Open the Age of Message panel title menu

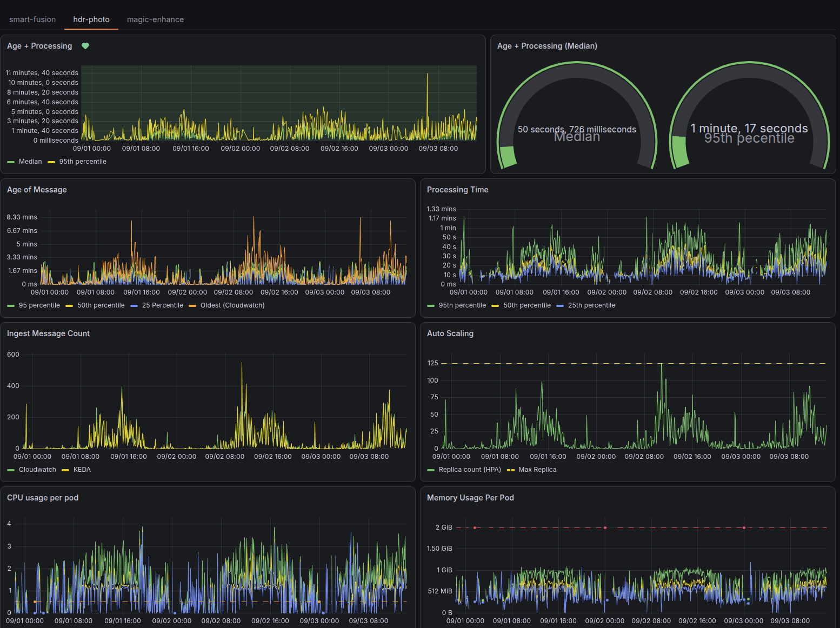point(37,190)
